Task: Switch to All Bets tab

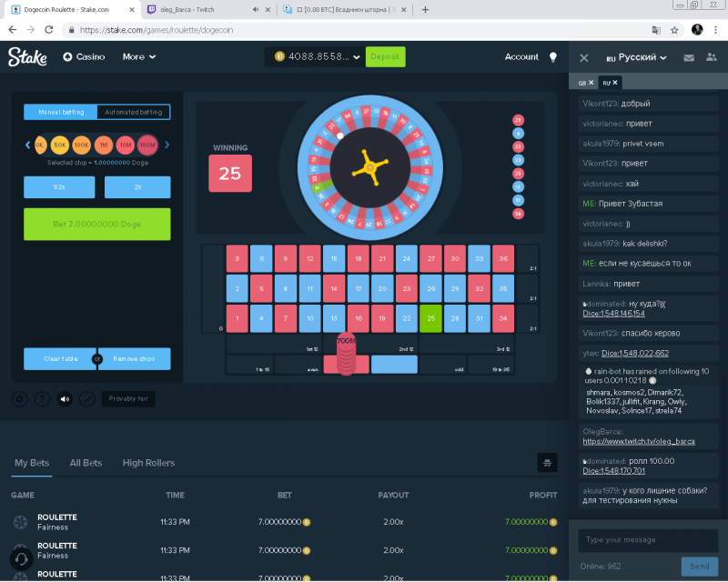Action: (86, 463)
